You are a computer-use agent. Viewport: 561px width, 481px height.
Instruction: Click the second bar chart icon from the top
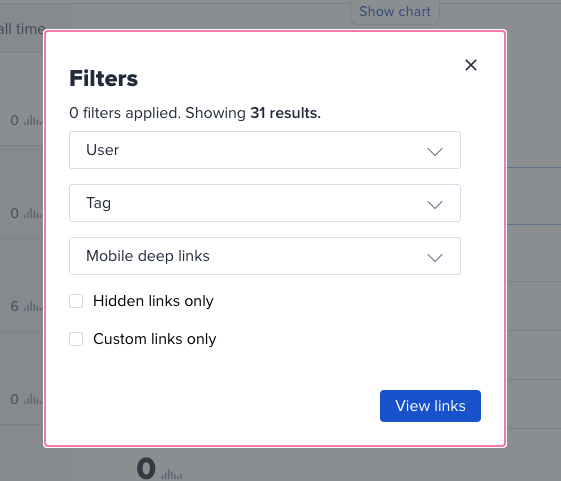pyautogui.click(x=33, y=213)
